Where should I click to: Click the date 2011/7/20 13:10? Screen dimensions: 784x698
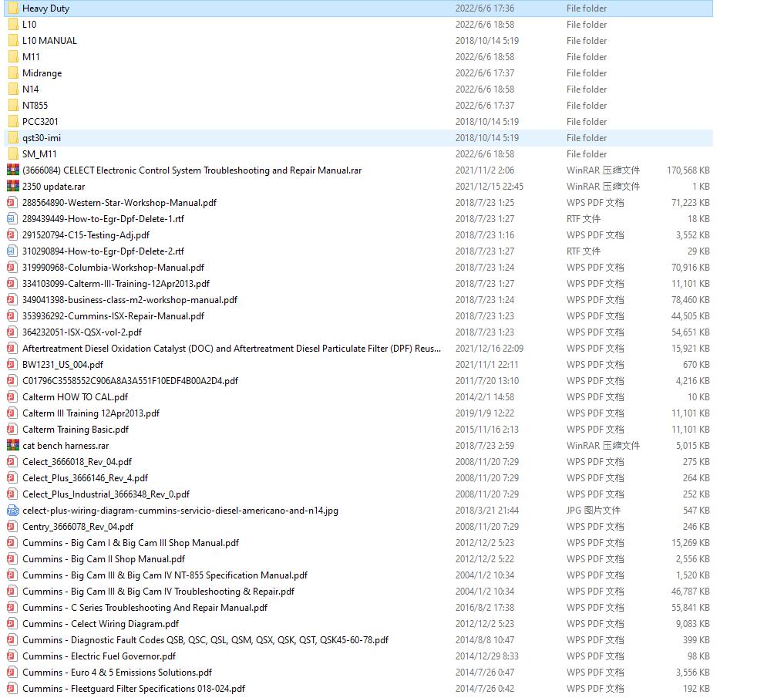point(487,381)
